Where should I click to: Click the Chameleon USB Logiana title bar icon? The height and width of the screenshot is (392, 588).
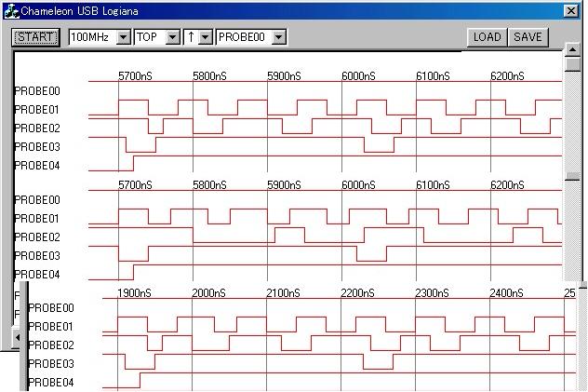point(11,11)
